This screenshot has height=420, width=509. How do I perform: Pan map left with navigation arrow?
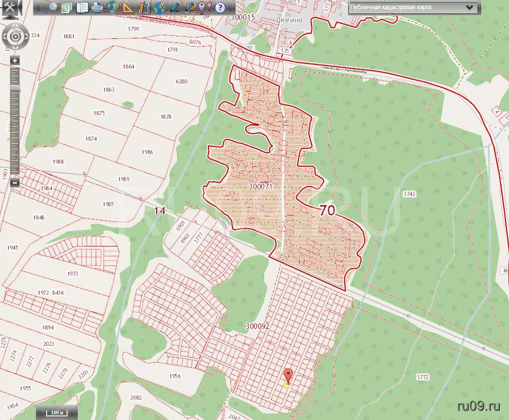coord(4,36)
